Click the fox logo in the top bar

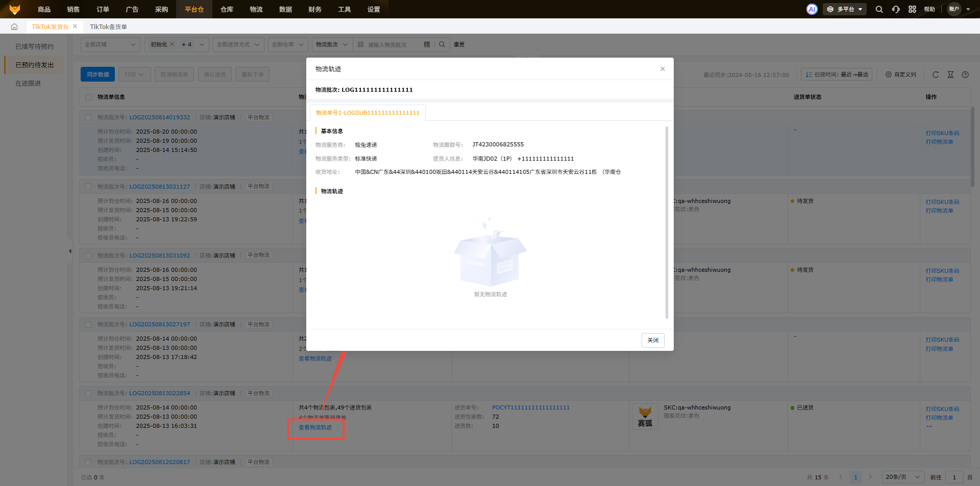(15, 9)
